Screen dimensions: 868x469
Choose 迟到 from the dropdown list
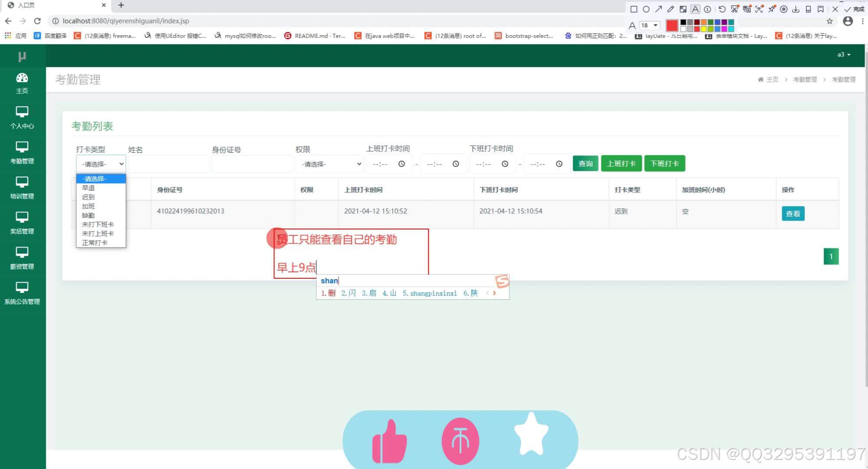101,197
